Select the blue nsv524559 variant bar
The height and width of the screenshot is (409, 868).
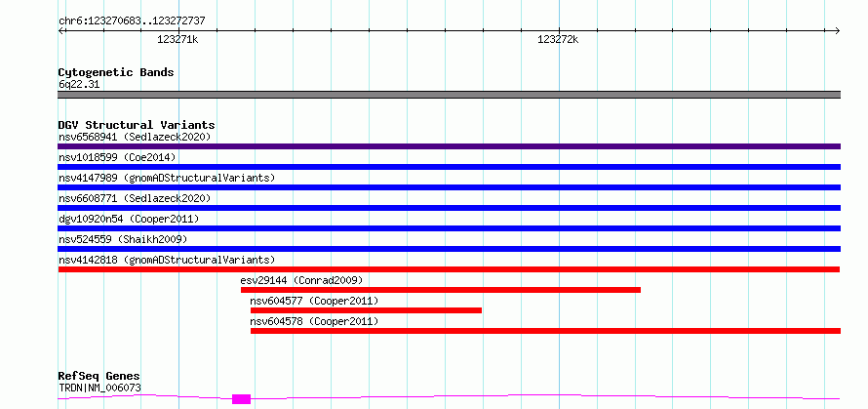click(449, 249)
